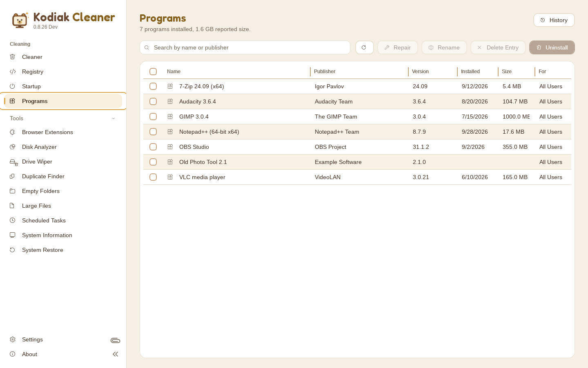Check the 7-Zip 24.09 (x64) row checkbox
The width and height of the screenshot is (588, 368).
coord(153,86)
